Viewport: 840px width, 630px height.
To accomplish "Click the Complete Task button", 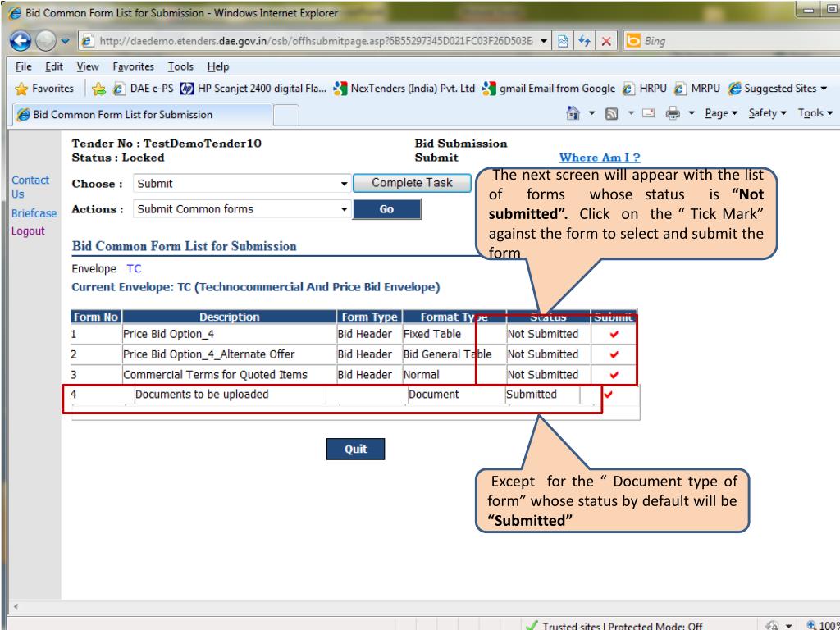I will [412, 183].
